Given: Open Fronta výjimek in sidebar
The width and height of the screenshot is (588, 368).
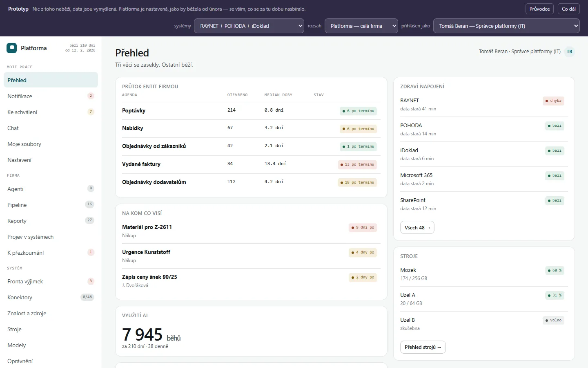Looking at the screenshot, I should 51,281.
